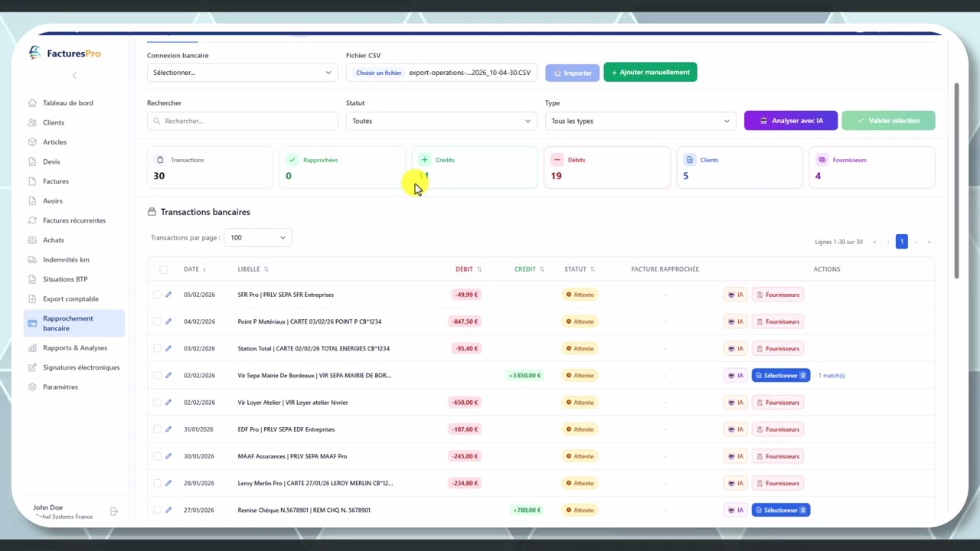The width and height of the screenshot is (980, 551).
Task: Check the Point P Matériaux row
Action: pyautogui.click(x=157, y=321)
